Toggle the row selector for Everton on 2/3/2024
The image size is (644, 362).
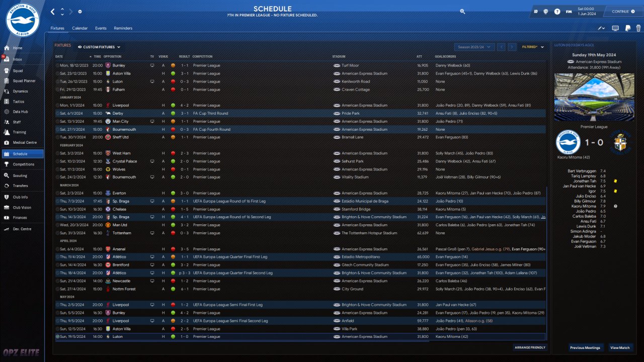[57, 193]
